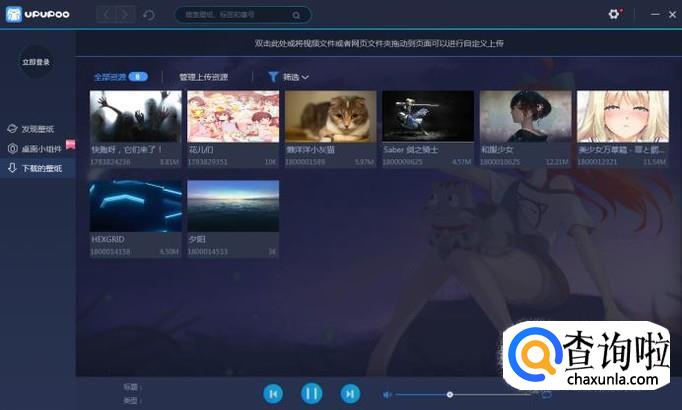Click the title text 夕阳
This screenshot has height=410, width=682.
[197, 239]
